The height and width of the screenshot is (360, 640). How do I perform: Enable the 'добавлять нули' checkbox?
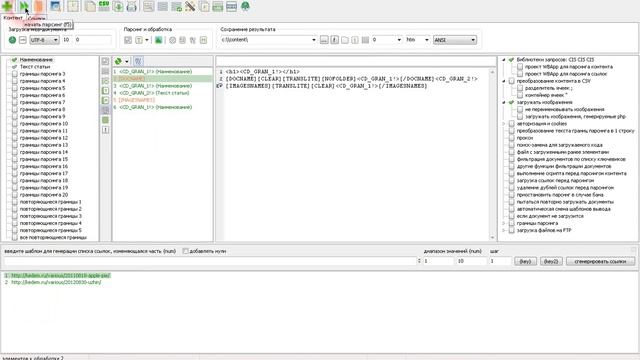(185, 251)
